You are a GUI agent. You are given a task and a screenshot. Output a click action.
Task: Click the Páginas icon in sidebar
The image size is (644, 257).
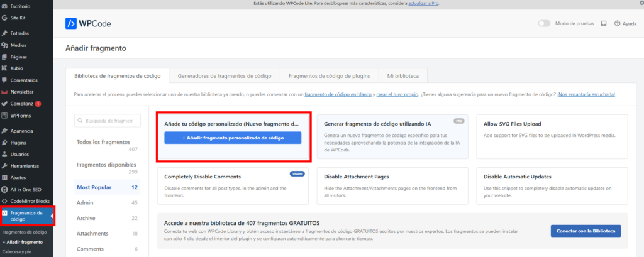pos(4,57)
